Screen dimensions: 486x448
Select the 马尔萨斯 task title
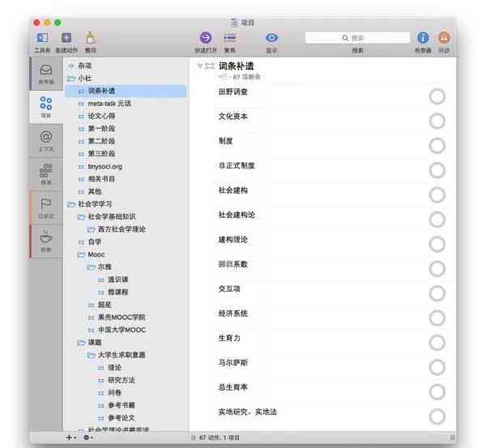pyautogui.click(x=232, y=363)
